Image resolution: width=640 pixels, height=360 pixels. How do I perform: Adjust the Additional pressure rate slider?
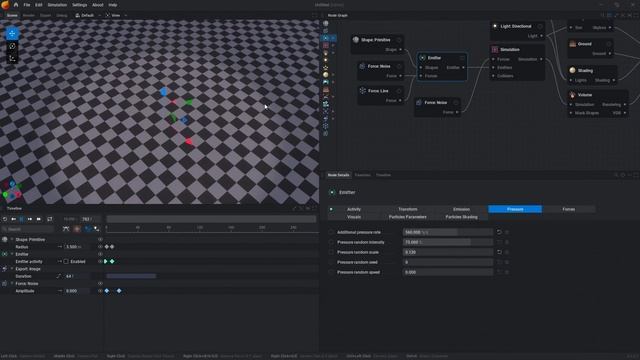448,232
